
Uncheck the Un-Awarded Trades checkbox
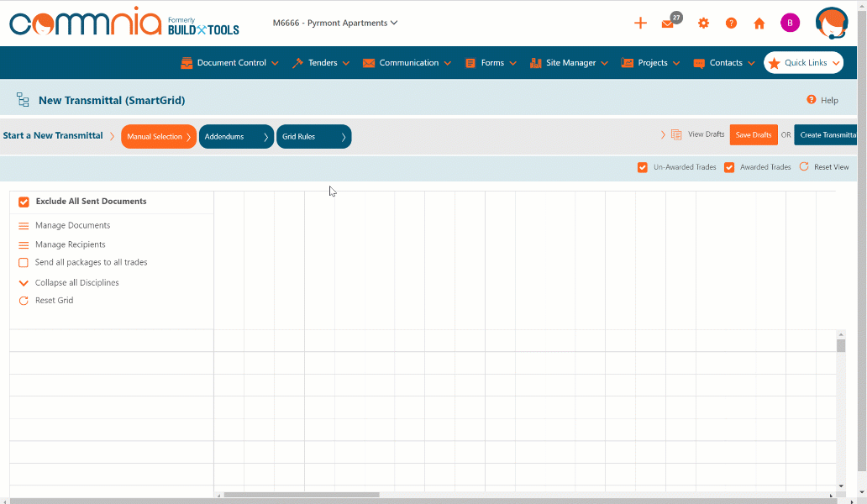(x=642, y=167)
